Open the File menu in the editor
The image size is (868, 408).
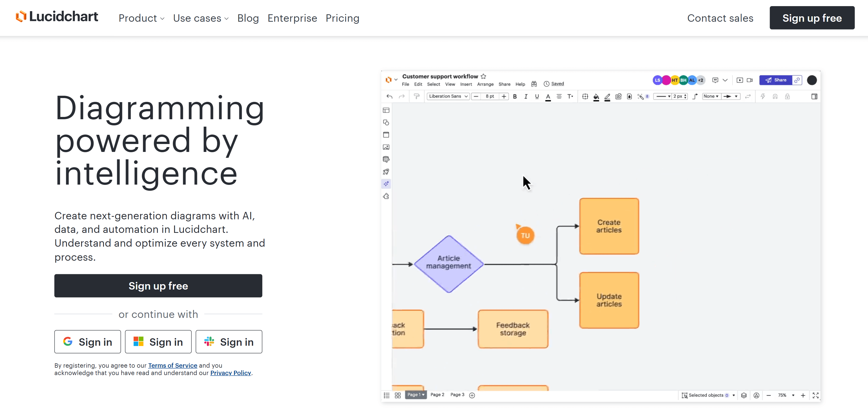pyautogui.click(x=405, y=84)
